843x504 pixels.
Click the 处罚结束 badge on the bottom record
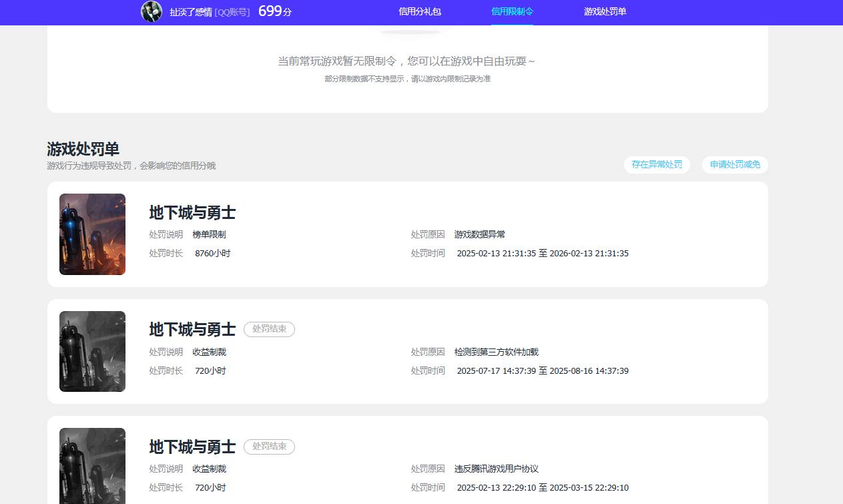pos(269,447)
